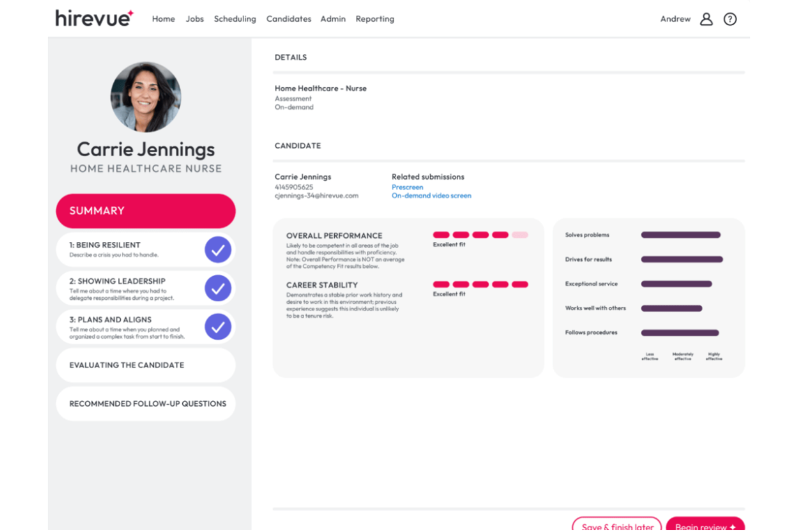
Task: Click Carrie Jennings' profile photo
Action: coord(145,97)
